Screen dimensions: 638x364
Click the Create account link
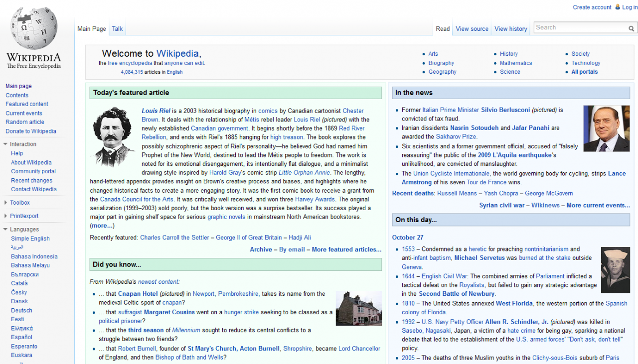(592, 7)
